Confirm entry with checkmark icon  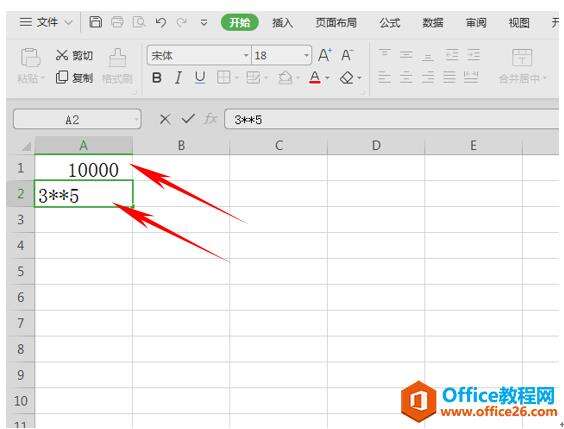pos(187,119)
